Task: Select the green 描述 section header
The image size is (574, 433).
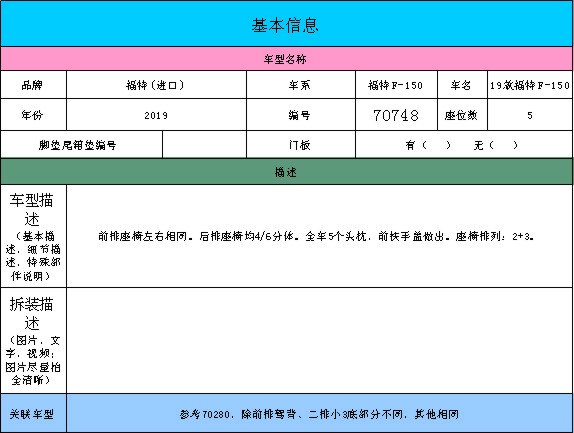Action: point(287,172)
